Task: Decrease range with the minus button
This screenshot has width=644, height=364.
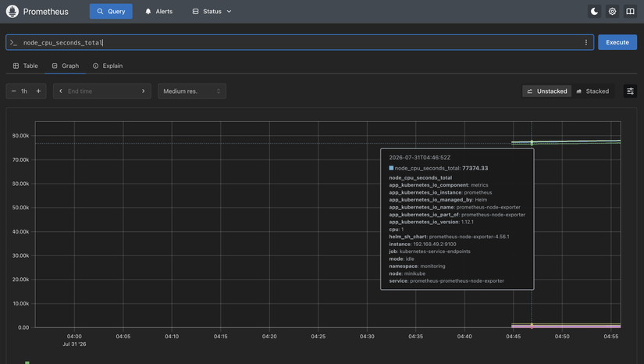Action: click(x=13, y=91)
